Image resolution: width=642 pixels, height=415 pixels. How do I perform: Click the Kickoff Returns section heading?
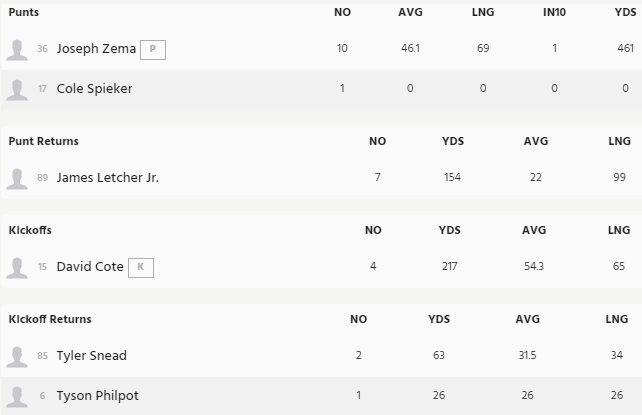coord(50,319)
